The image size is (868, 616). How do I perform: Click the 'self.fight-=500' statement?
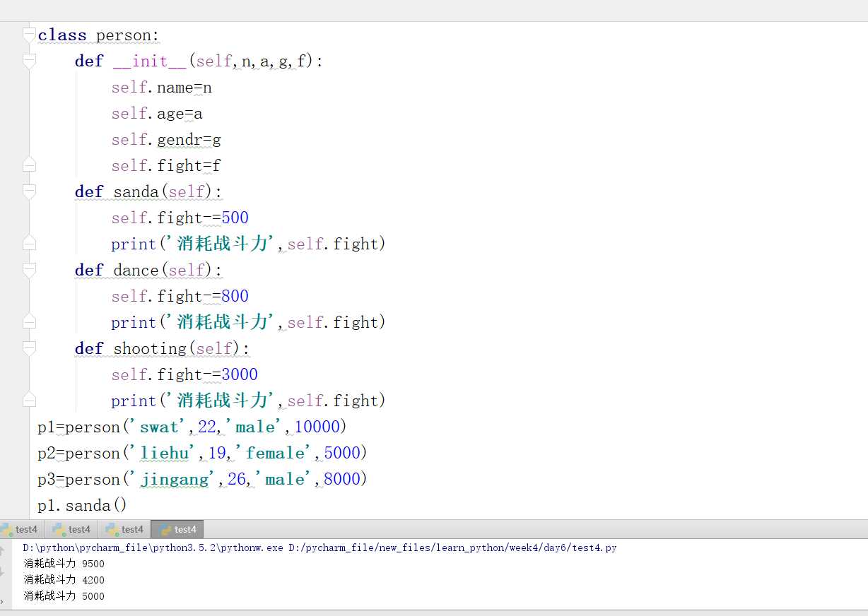[x=180, y=218]
